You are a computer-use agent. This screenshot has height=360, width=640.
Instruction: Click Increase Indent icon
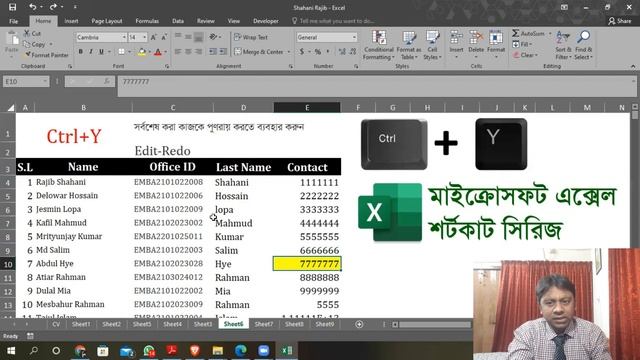pos(223,52)
